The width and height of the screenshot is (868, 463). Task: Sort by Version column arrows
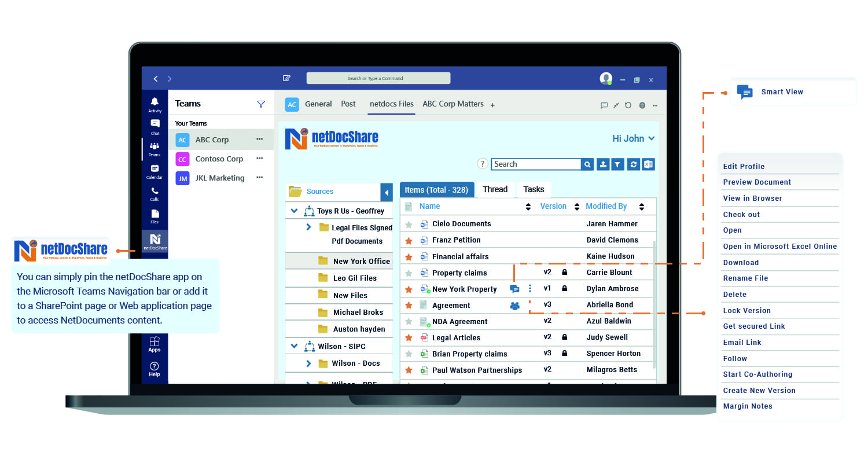click(x=576, y=207)
